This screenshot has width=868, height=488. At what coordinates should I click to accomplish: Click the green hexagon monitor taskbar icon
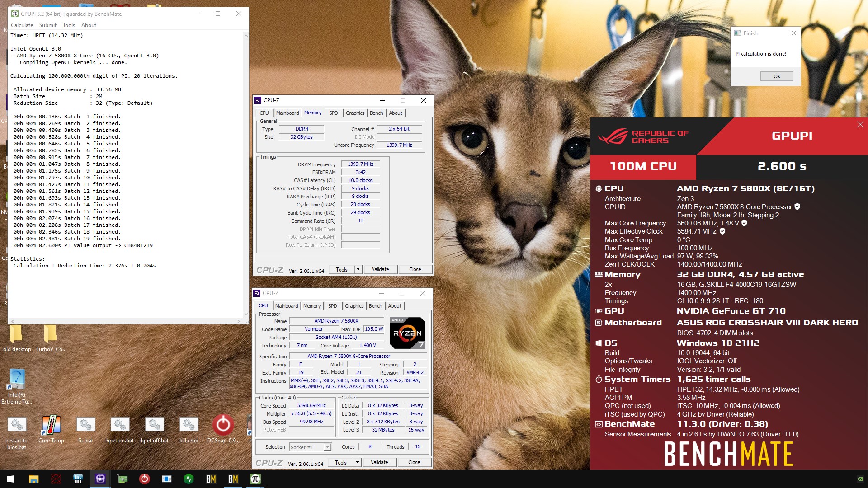[x=189, y=479]
